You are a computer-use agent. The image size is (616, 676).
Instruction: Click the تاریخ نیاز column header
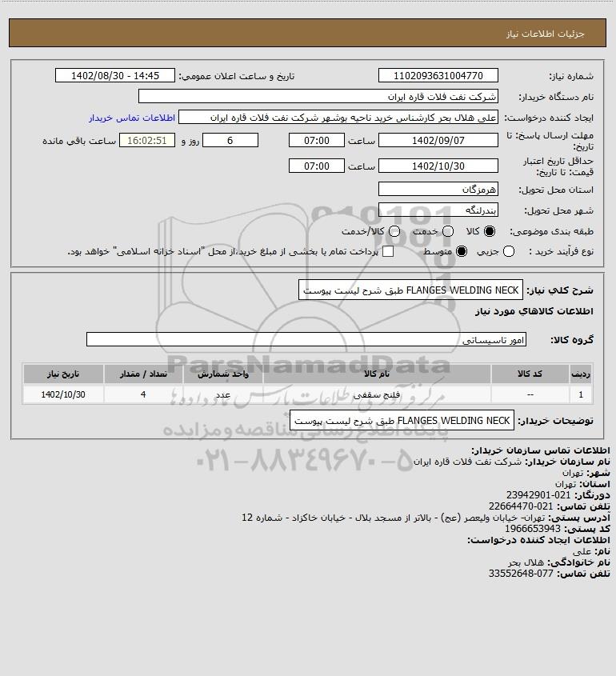tap(63, 374)
